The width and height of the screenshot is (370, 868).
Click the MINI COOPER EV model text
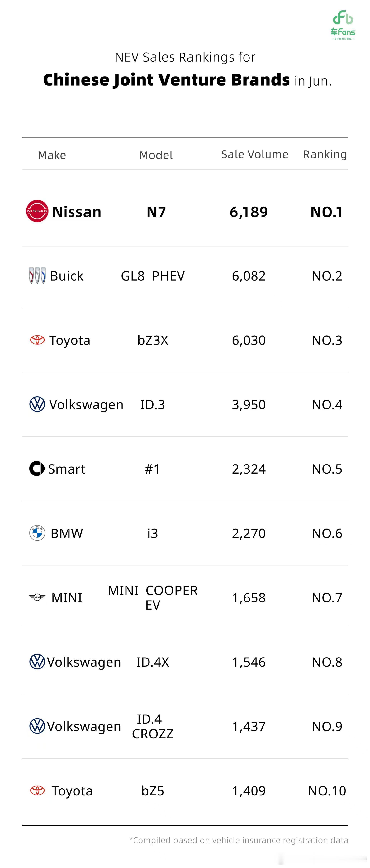tap(153, 597)
